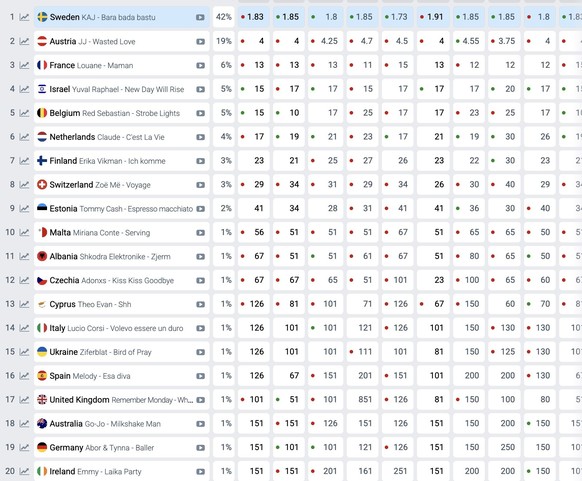
Task: Click the Switzerland flag icon
Action: point(42,184)
